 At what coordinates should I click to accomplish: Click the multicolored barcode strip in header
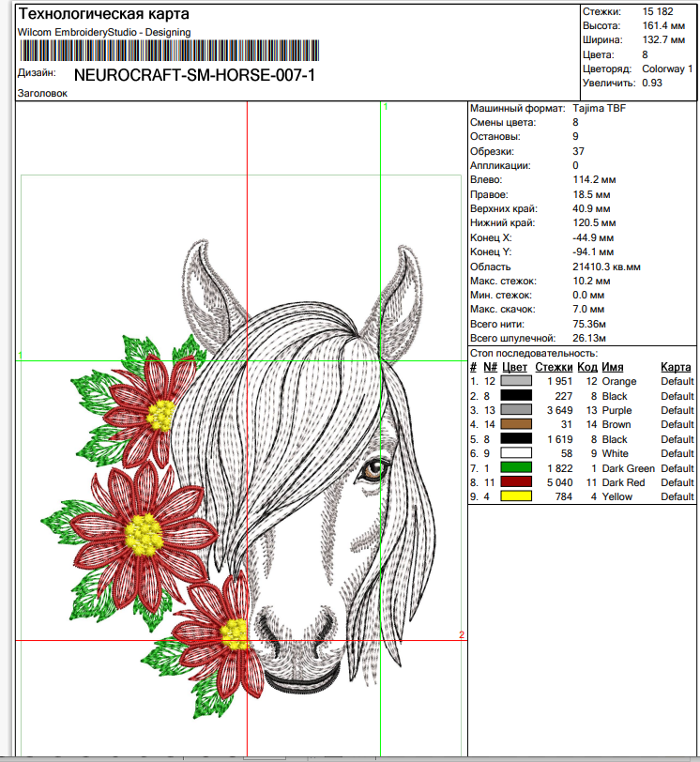(x=169, y=50)
